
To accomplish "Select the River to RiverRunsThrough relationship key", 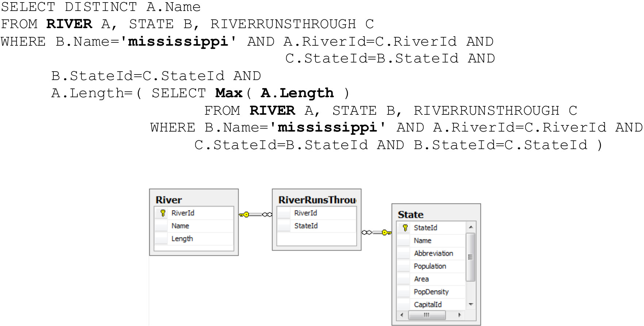I will 245,215.
